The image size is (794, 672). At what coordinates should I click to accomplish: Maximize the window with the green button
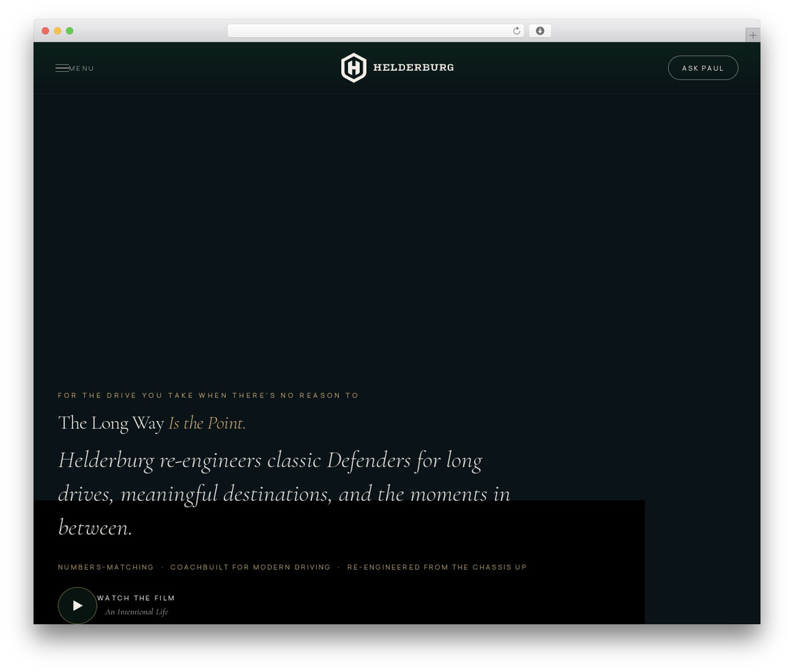coord(69,31)
